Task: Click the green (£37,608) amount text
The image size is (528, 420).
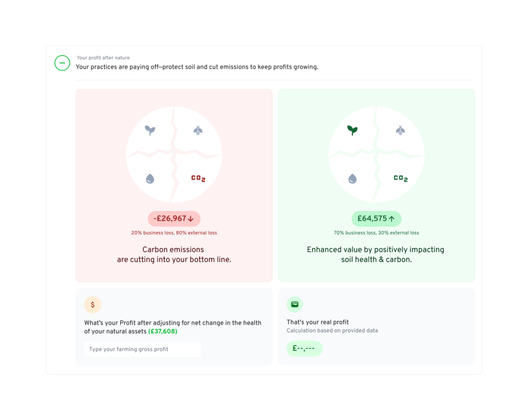Action: (x=162, y=331)
